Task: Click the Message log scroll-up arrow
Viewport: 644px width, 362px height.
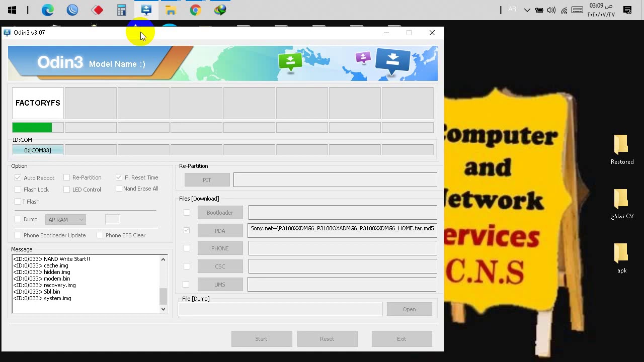Action: point(163,259)
